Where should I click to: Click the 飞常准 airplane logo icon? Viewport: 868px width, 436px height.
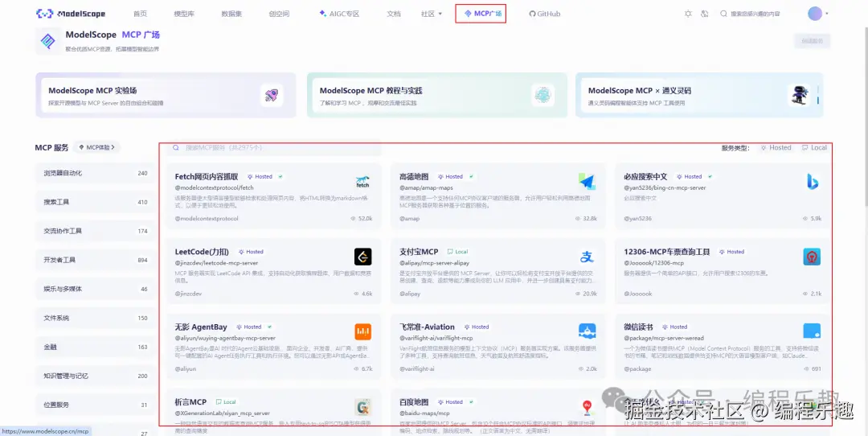coord(587,332)
